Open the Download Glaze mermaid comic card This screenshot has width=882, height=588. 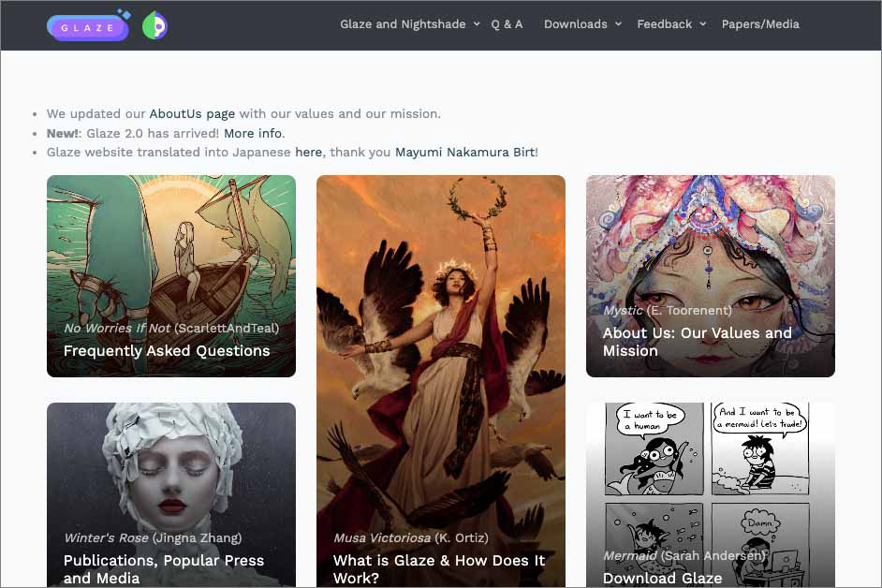click(711, 495)
